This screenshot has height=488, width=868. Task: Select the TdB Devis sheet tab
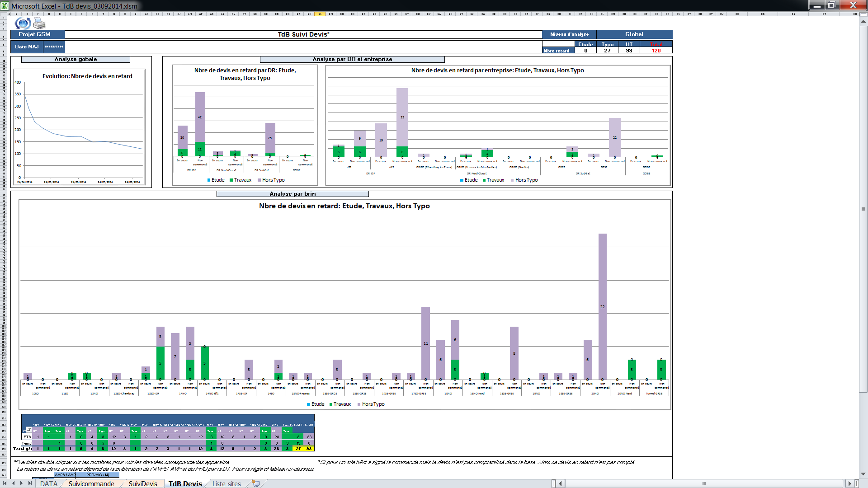coord(185,483)
